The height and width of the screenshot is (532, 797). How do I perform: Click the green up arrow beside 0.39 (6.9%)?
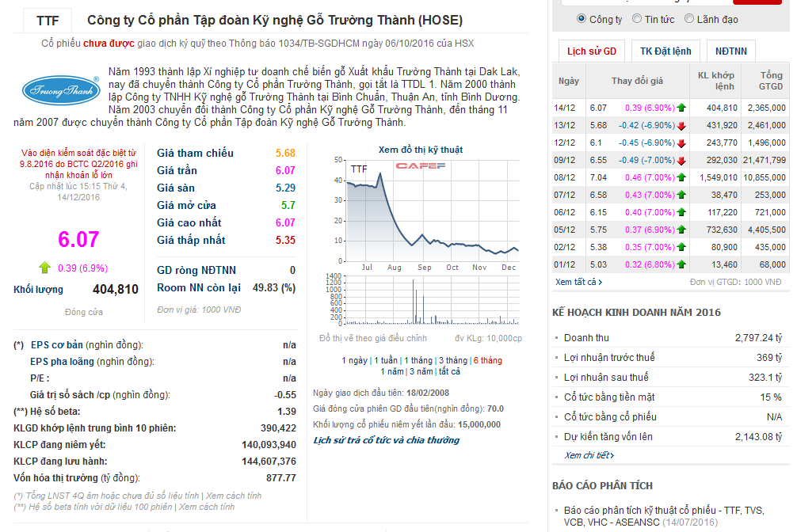[x=44, y=268]
